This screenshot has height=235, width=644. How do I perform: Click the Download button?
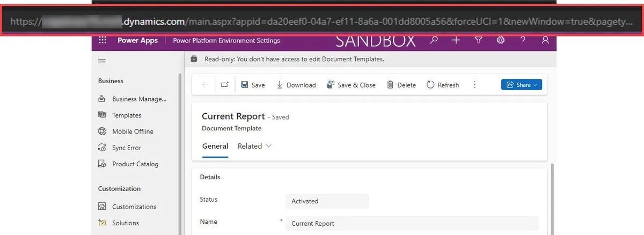(x=296, y=85)
